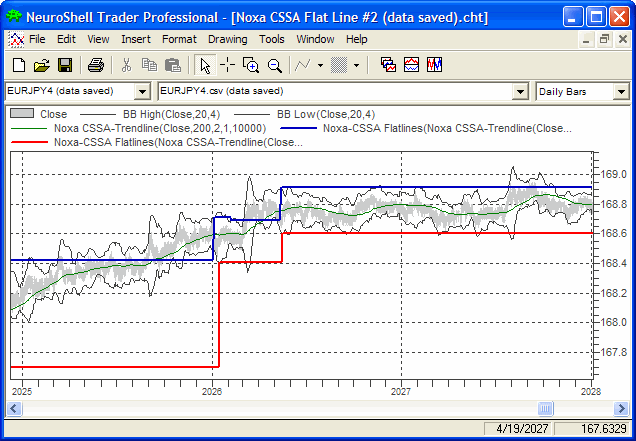Click NeuroShell app icon in title bar
The image size is (636, 441).
tap(15, 16)
